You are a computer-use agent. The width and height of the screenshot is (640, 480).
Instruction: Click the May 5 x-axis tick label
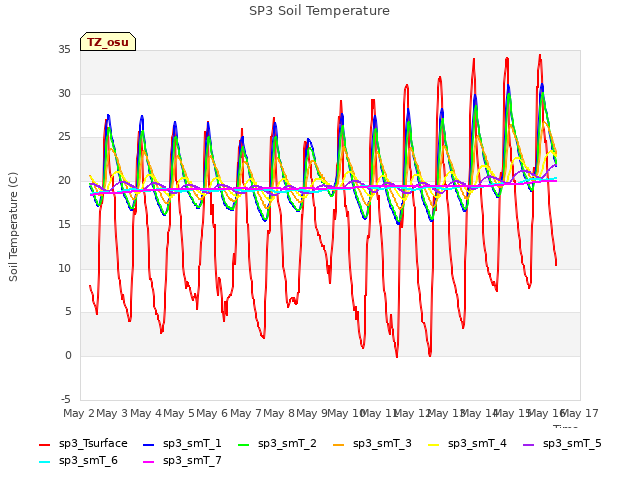tap(179, 413)
